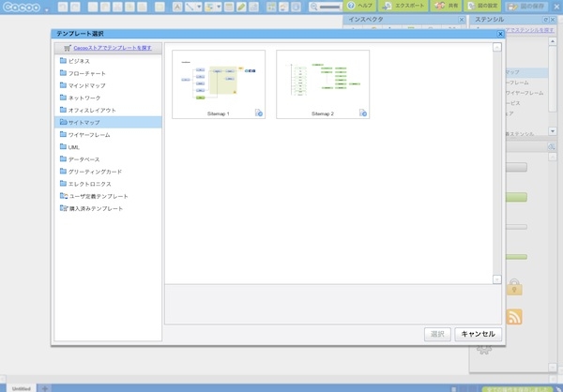The height and width of the screenshot is (392, 563).
Task: Open the shape style dropdown arrow
Action: [x=219, y=7]
